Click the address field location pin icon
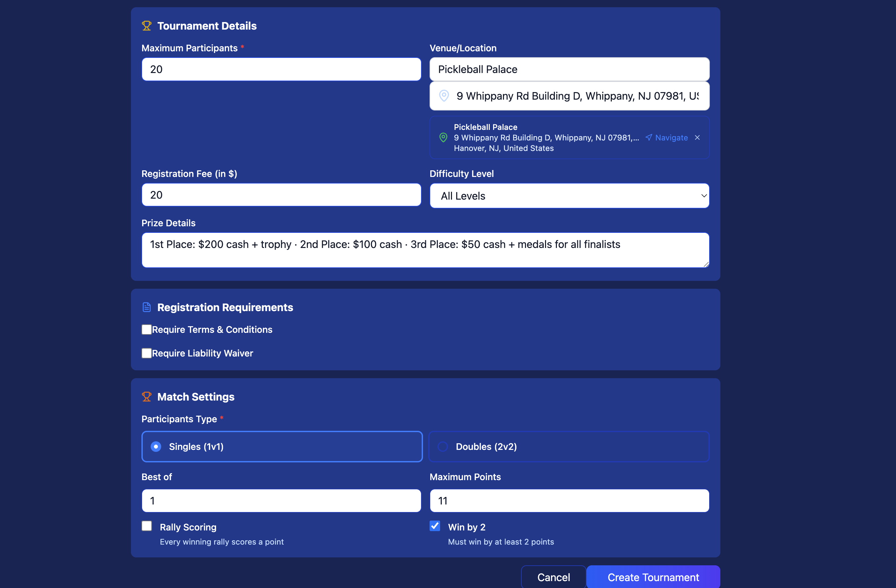 pos(444,96)
